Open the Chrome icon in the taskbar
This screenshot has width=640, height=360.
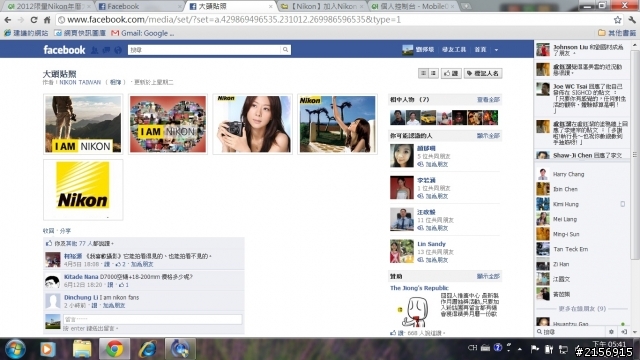(114, 349)
